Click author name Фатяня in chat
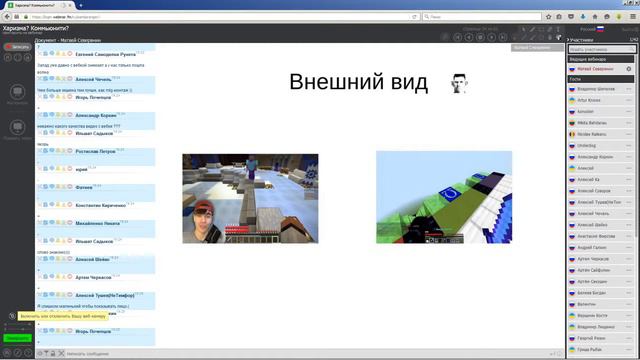This screenshot has width=640, height=360. coord(84,187)
